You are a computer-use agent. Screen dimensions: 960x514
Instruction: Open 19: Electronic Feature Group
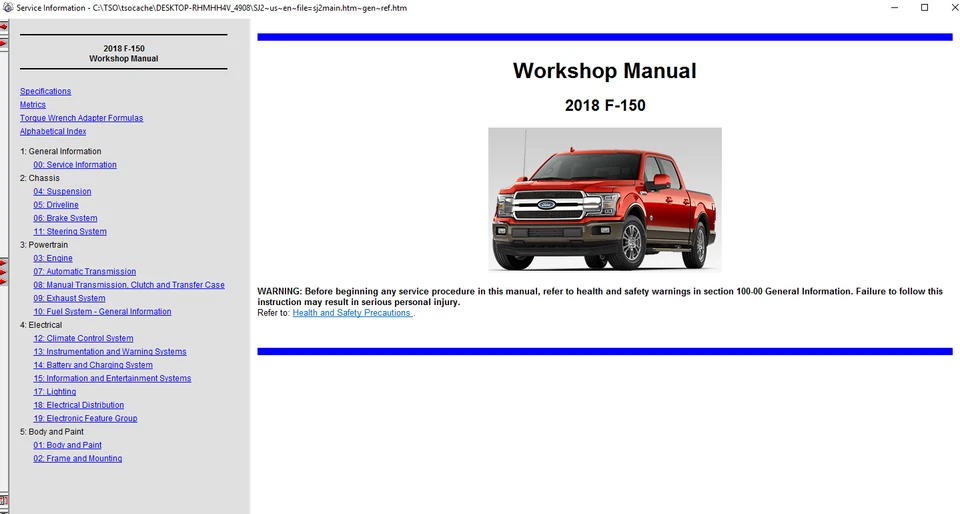point(85,419)
